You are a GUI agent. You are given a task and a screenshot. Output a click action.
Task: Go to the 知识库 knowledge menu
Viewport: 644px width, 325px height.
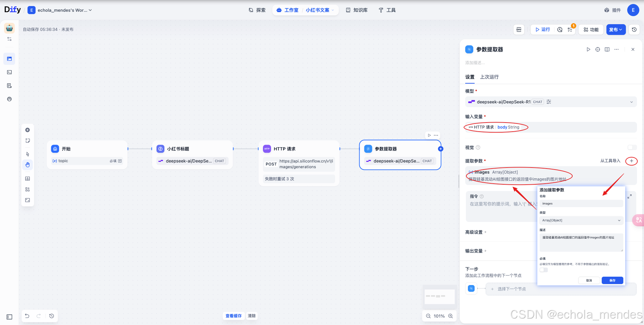tap(357, 10)
